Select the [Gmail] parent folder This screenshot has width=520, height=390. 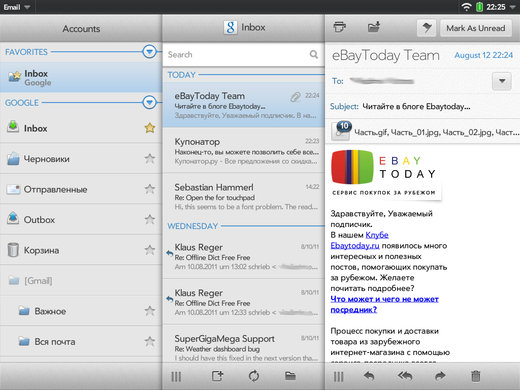tap(81, 281)
